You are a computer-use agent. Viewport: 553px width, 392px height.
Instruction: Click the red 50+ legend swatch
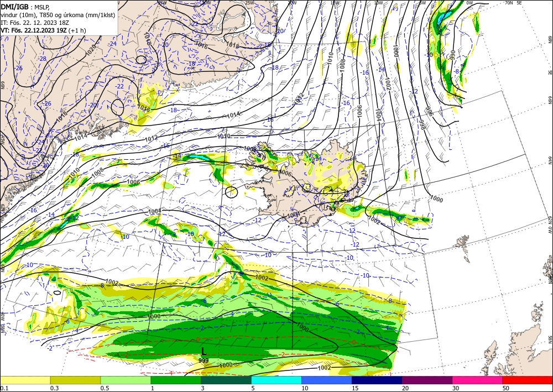pos(528,380)
